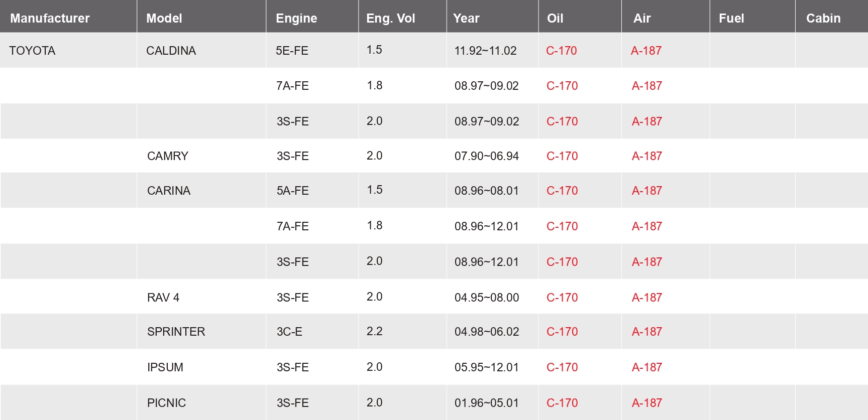Image resolution: width=868 pixels, height=420 pixels.
Task: Select the 07.90~06.94 year cell
Action: point(486,156)
